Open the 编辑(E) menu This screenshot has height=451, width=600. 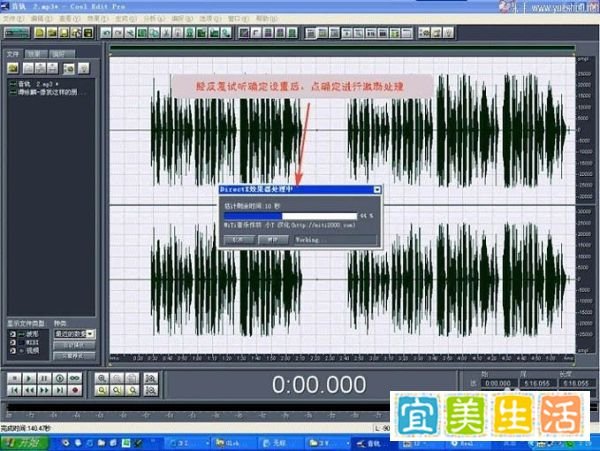point(41,18)
